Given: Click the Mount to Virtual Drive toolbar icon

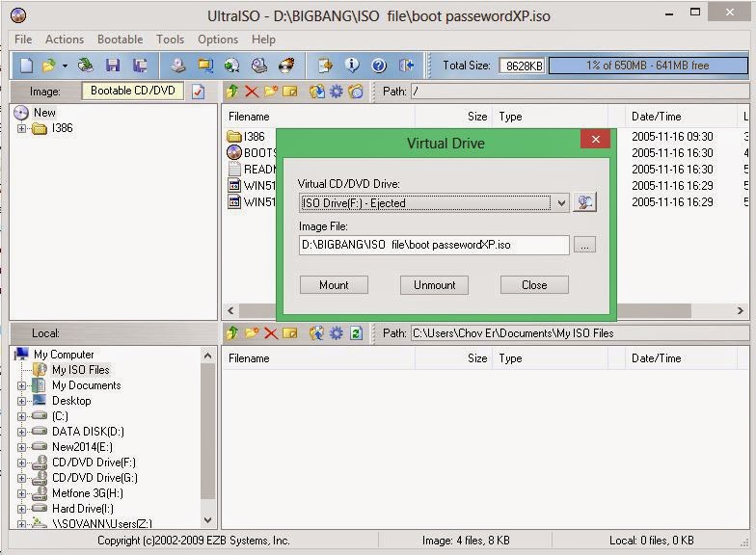Looking at the screenshot, I should 258,66.
